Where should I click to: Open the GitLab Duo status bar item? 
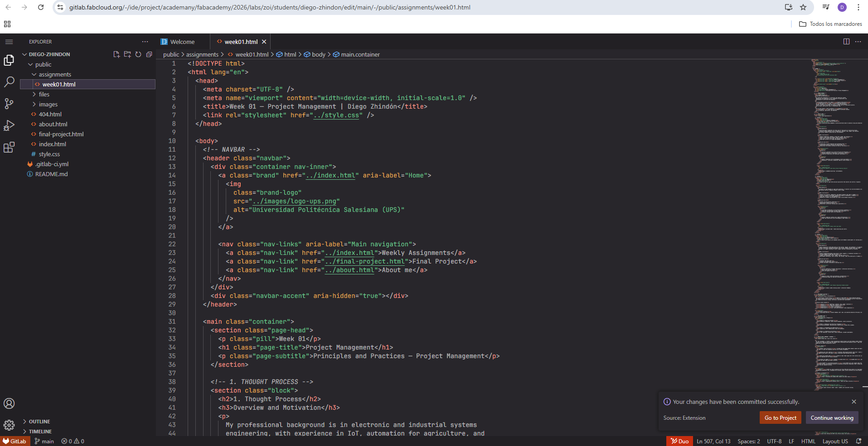[679, 441]
